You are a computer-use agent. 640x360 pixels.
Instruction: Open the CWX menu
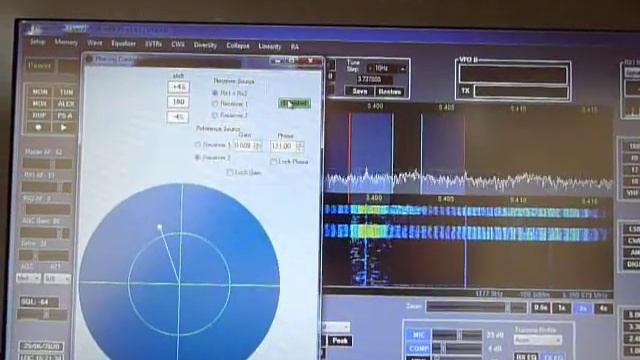[x=178, y=44]
